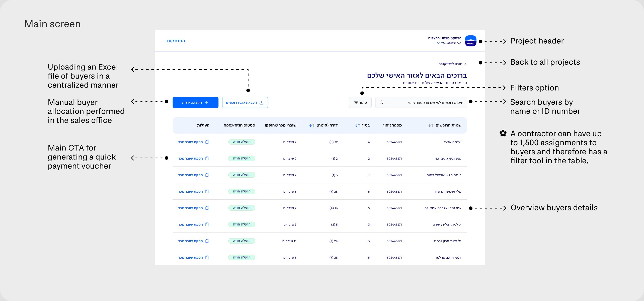The height and width of the screenshot is (301, 644).
Task: Click apartment cell (4) 16
Action: (x=334, y=208)
